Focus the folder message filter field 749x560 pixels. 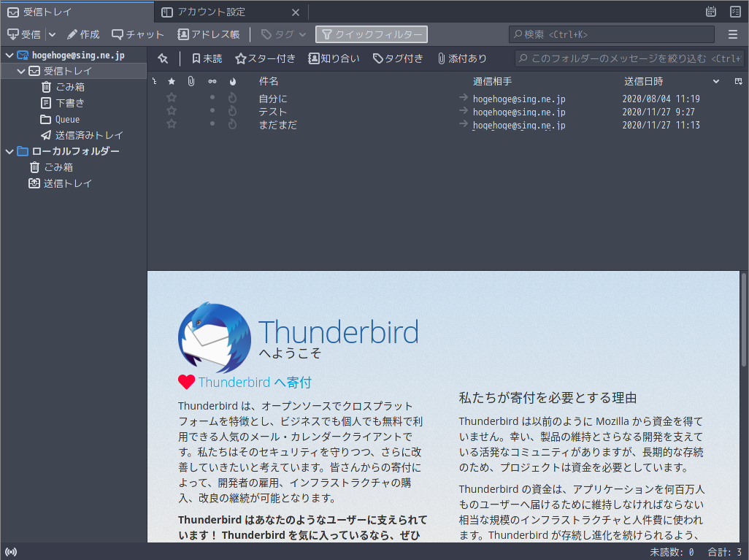[629, 58]
